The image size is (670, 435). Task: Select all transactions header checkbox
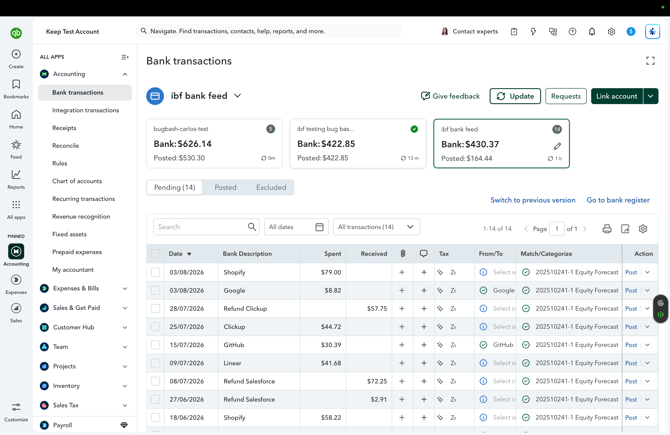[x=156, y=254]
